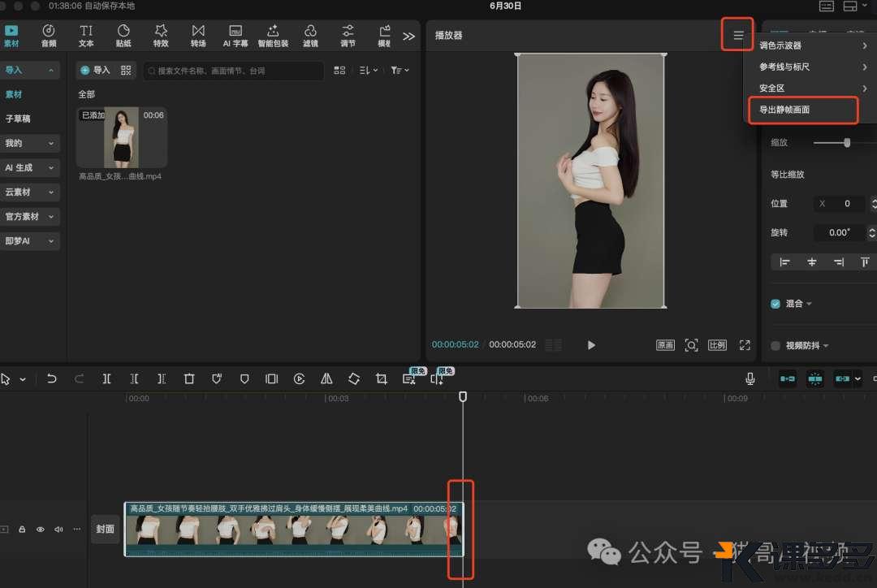Click the 旋转 rotation value field
Screen dimensions: 877x588
[839, 232]
